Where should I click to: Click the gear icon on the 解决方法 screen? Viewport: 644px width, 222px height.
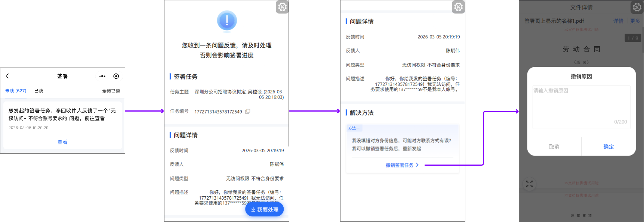click(x=458, y=7)
